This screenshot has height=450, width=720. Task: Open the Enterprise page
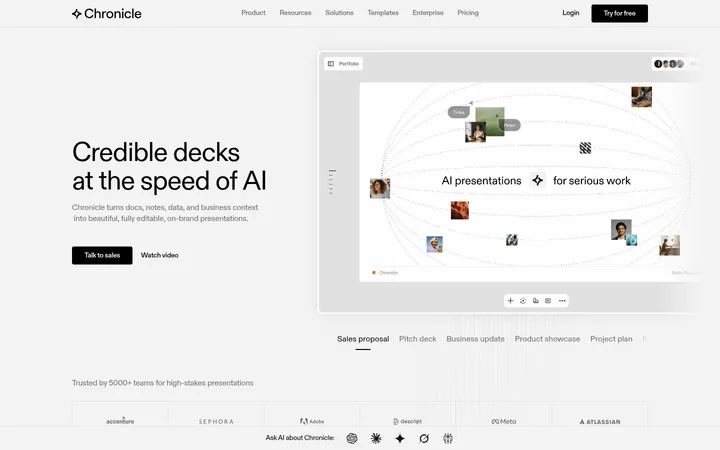point(428,13)
